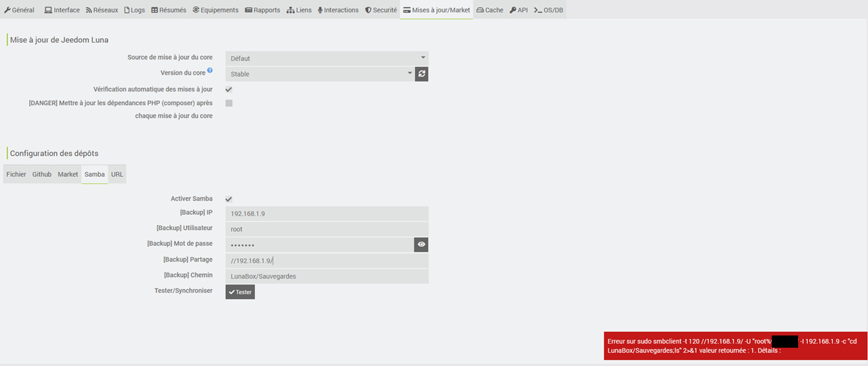
Task: Click the Backup Chemin input field
Action: click(327, 276)
